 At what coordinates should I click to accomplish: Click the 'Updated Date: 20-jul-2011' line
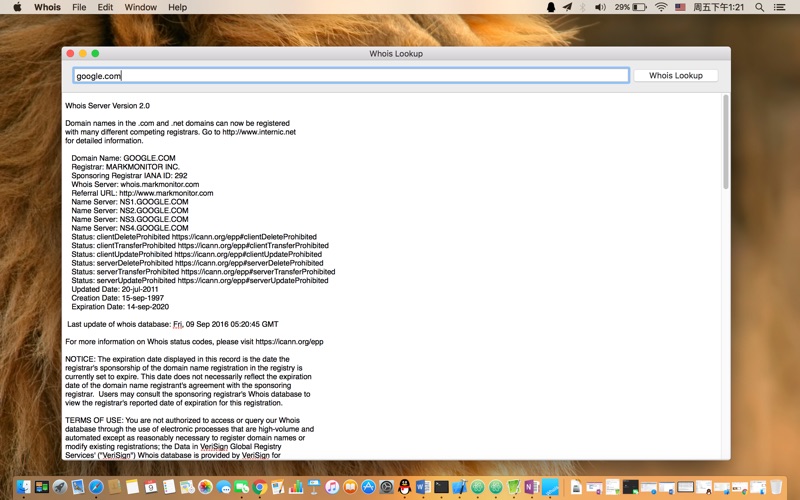tap(115, 289)
